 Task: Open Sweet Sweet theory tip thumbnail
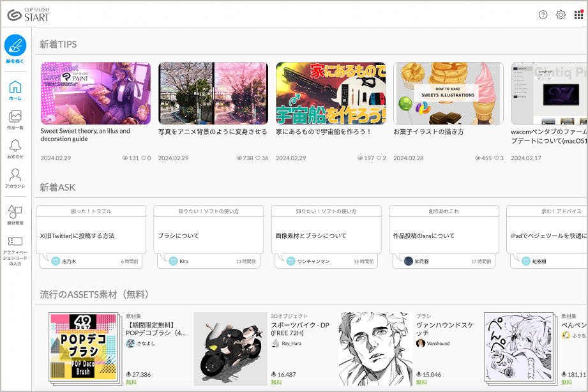click(96, 93)
